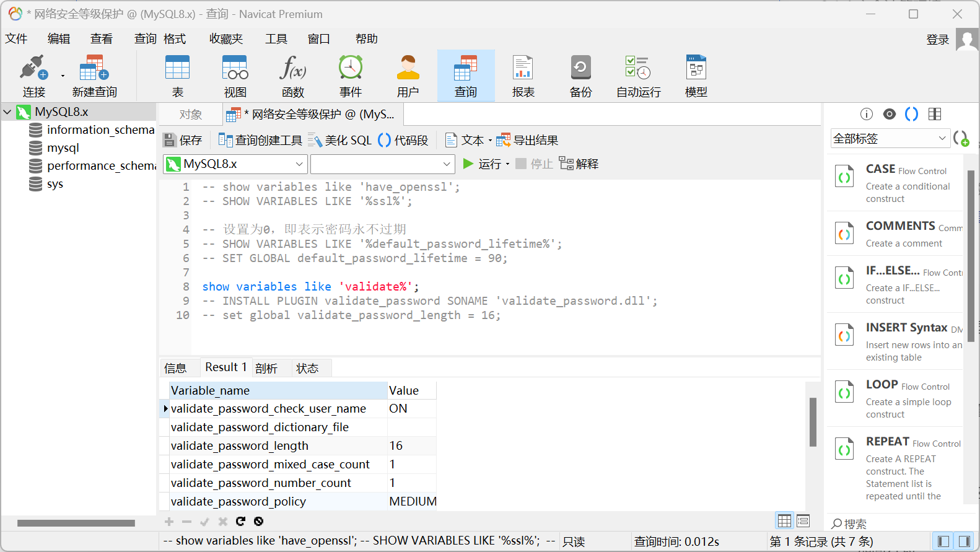Click the 函数 (Function) toolbar icon
Screen dimensions: 980x552
coord(292,75)
